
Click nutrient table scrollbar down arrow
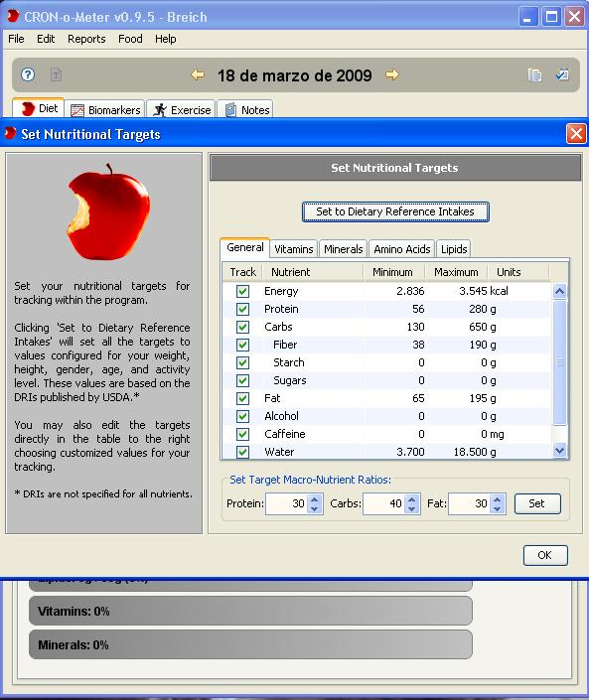coord(559,451)
